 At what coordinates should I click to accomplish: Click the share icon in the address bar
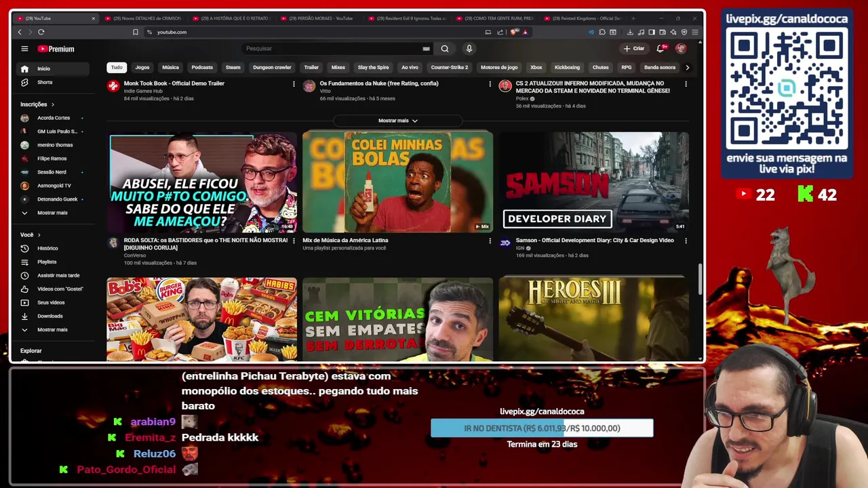[500, 32]
